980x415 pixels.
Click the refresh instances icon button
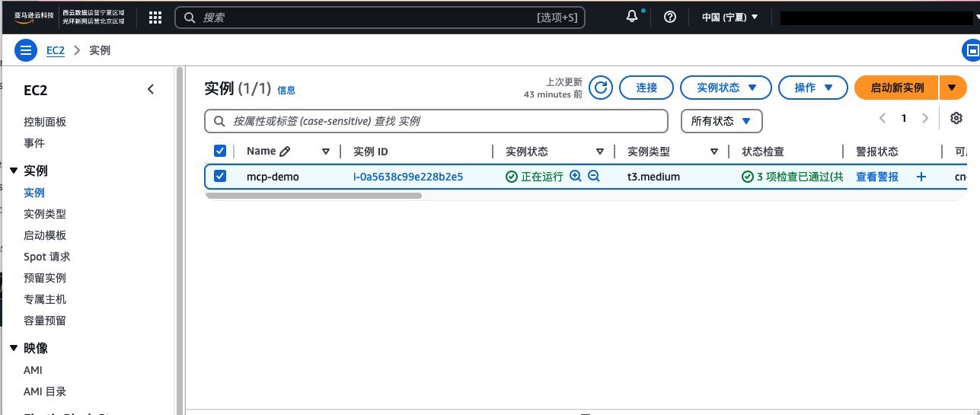point(602,88)
